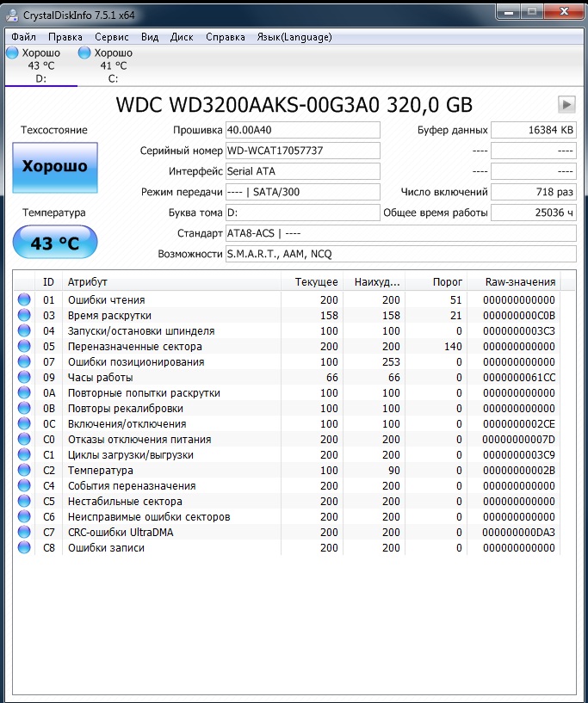Click status orb for Включения/отключения row
588x703 pixels.
(x=24, y=423)
